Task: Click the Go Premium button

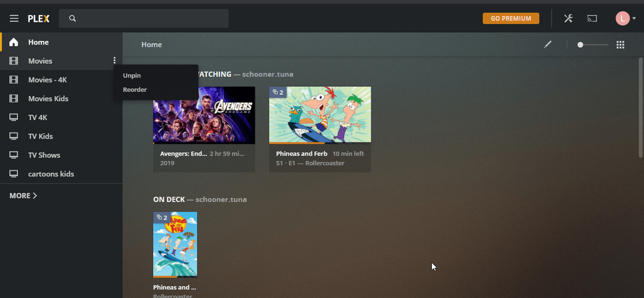Action: click(x=511, y=19)
